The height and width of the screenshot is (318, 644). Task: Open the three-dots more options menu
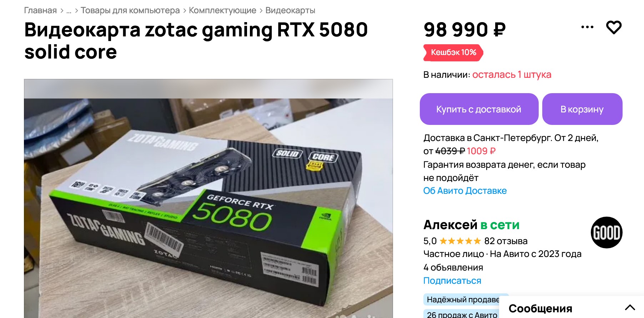[587, 27]
